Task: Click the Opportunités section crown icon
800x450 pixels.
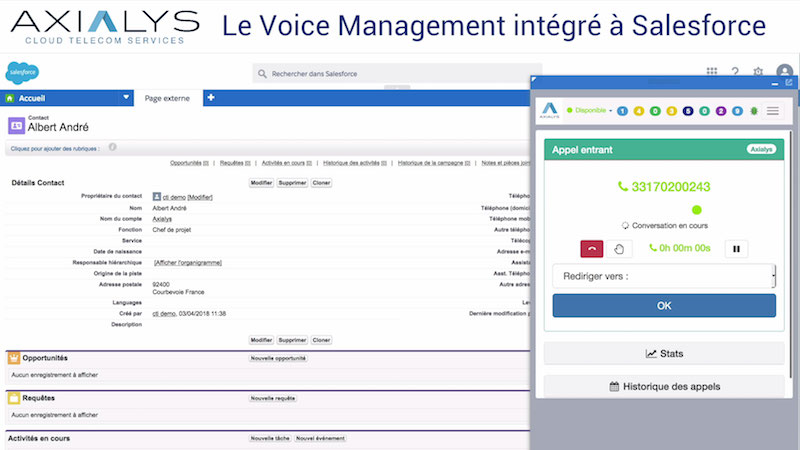Action: tap(14, 358)
